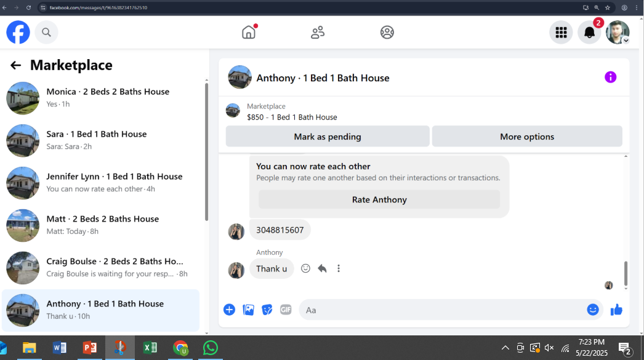Image resolution: width=644 pixels, height=360 pixels.
Task: Open Excel from taskbar
Action: (150, 348)
